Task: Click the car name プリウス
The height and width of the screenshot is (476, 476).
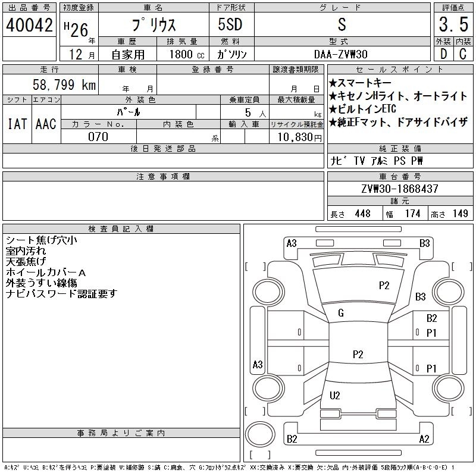Action: (153, 25)
